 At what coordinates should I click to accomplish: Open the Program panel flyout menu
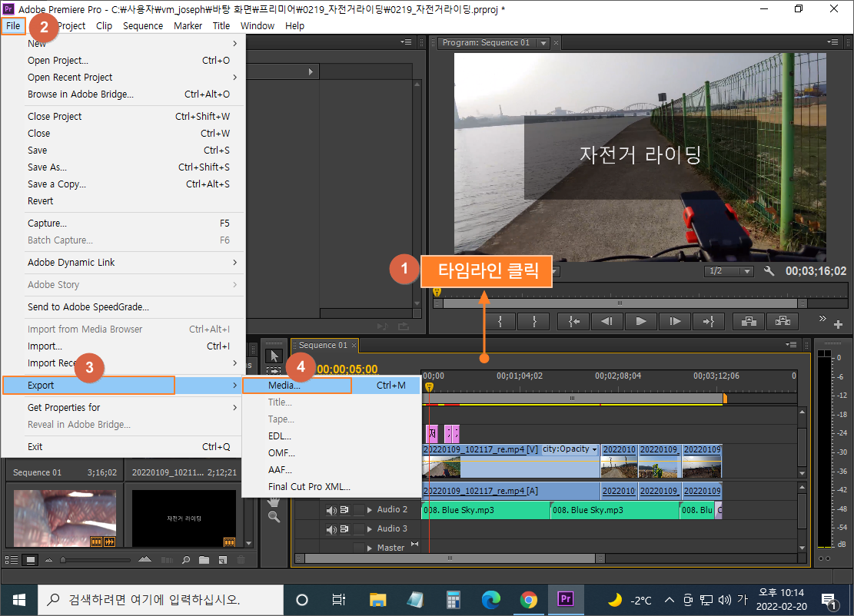[x=832, y=42]
